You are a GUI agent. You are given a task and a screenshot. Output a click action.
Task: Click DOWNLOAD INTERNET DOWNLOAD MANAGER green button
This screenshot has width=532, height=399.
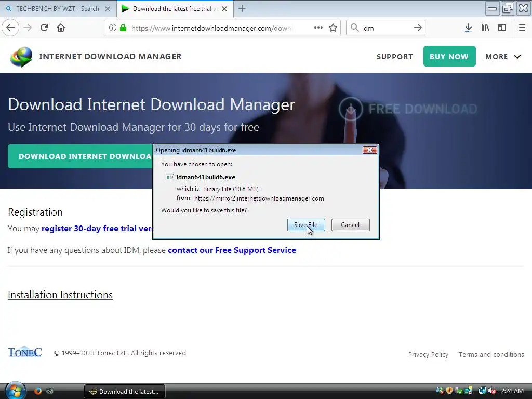[x=81, y=156]
